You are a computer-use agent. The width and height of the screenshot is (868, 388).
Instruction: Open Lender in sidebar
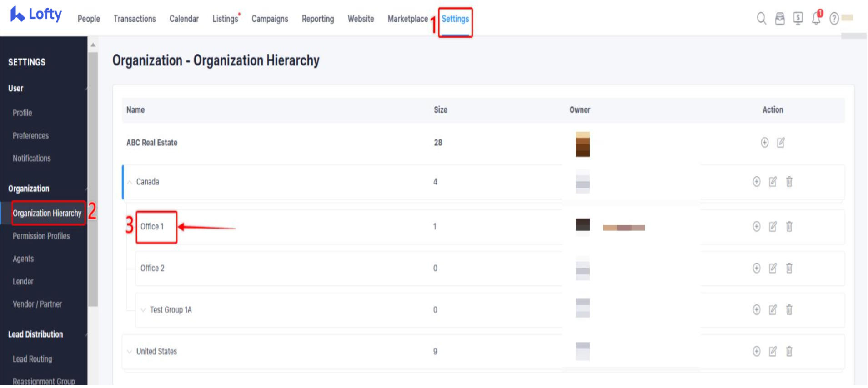pos(23,282)
